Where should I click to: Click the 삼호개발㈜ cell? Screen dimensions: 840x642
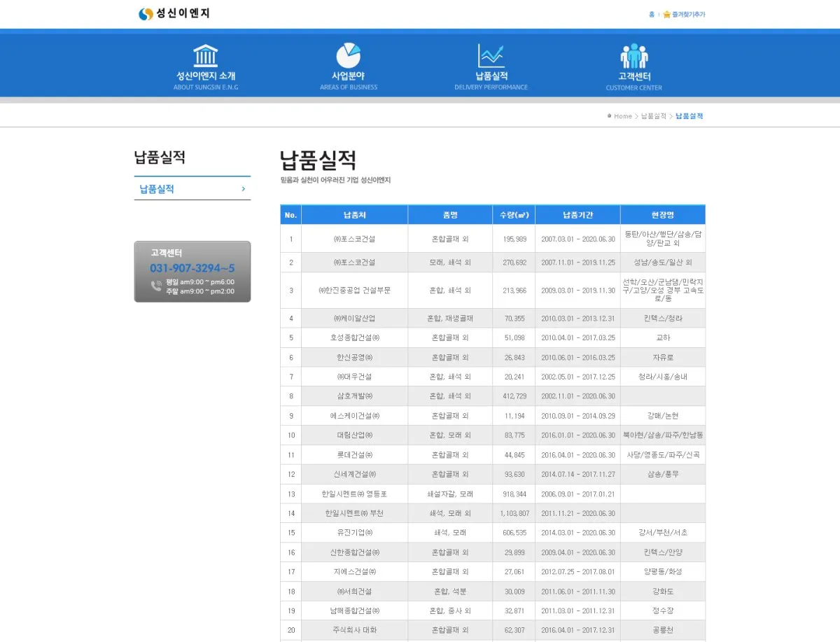[355, 396]
